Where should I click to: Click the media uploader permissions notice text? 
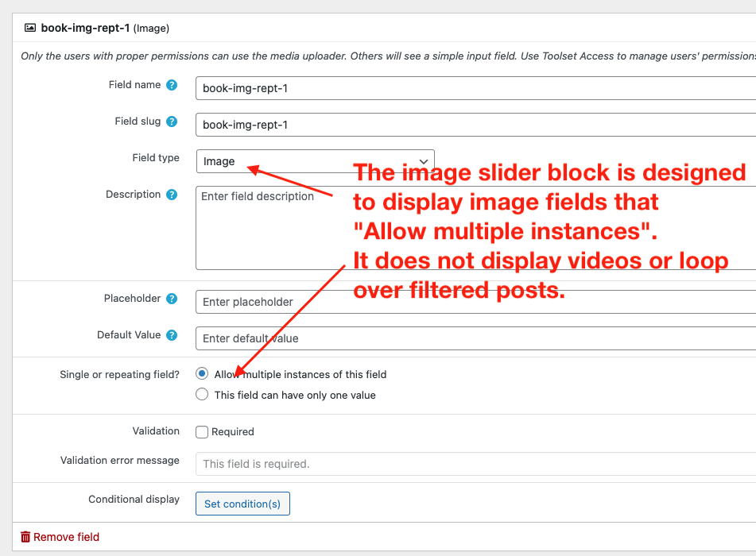[x=388, y=56]
